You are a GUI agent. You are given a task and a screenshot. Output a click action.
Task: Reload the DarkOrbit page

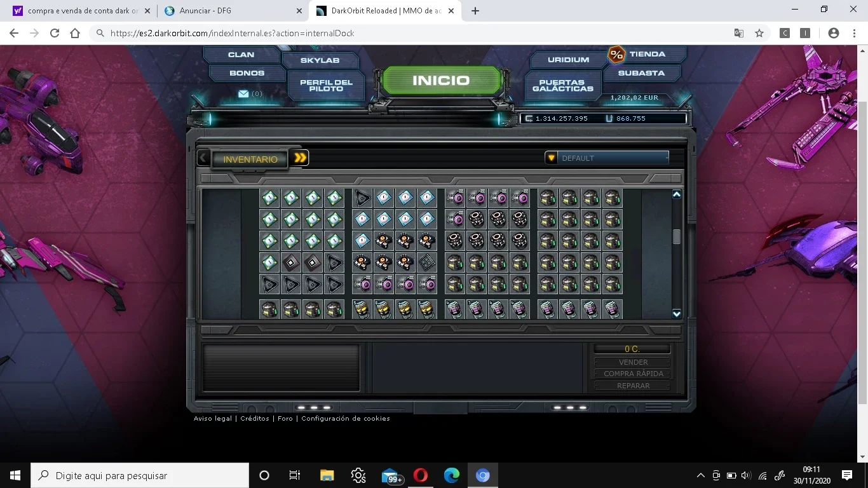pyautogui.click(x=55, y=33)
